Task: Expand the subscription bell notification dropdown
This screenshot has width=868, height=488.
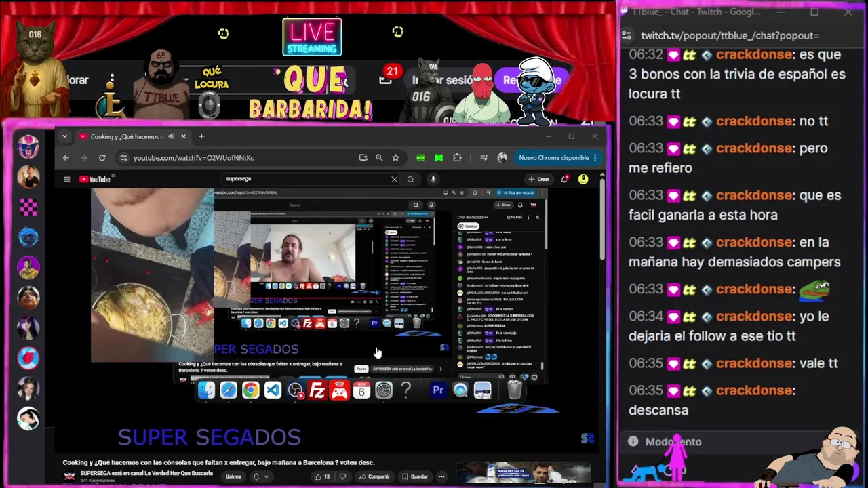Action: pos(260,476)
